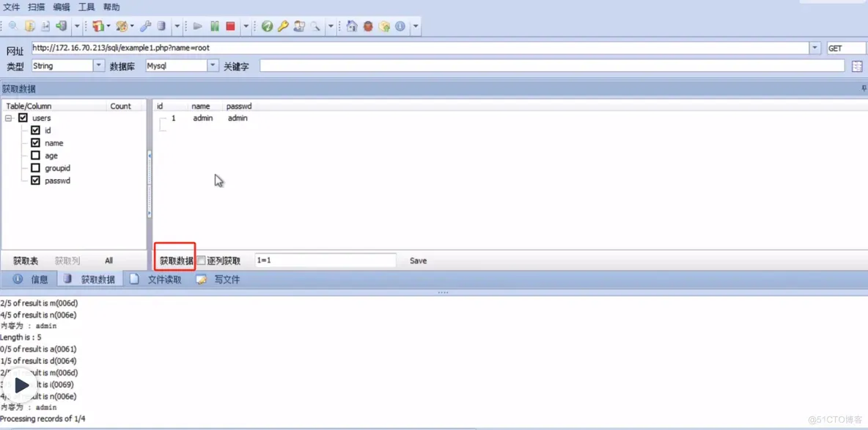Open overflow arrow after faded magnifier icon
This screenshot has width=868, height=430.
[x=331, y=26]
